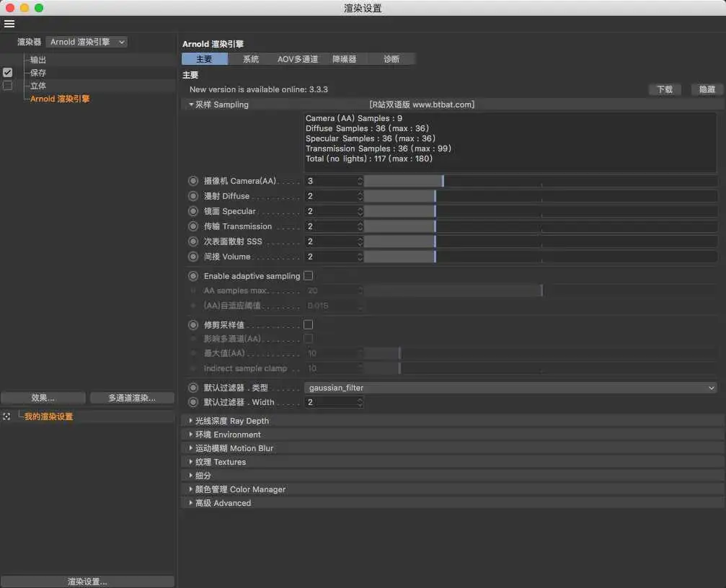Expand the 环境 Environment section
726x588 pixels.
(x=191, y=435)
